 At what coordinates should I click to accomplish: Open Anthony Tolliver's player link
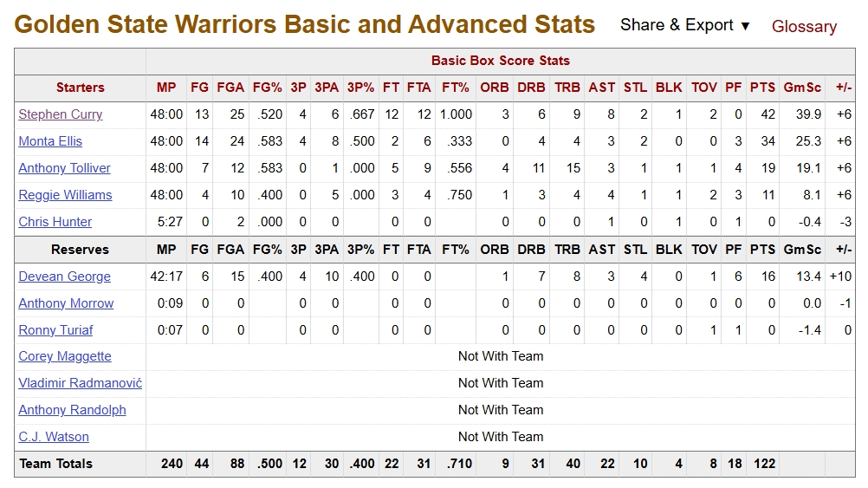(65, 168)
